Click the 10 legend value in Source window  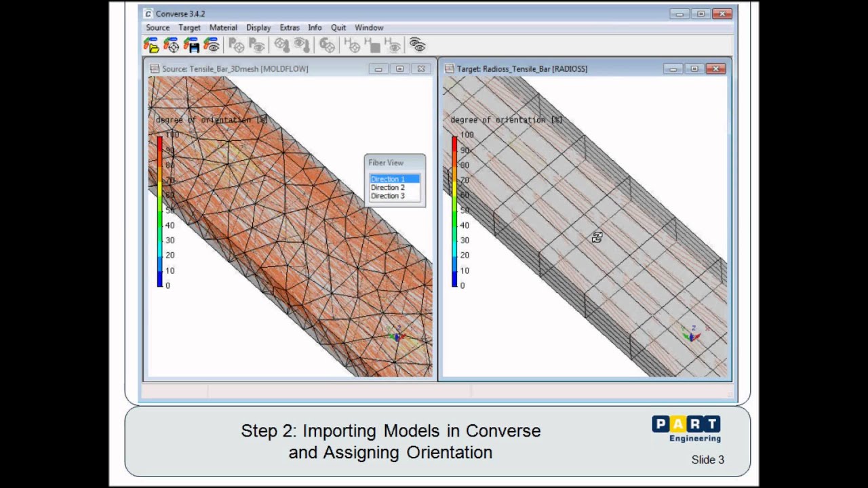[170, 270]
